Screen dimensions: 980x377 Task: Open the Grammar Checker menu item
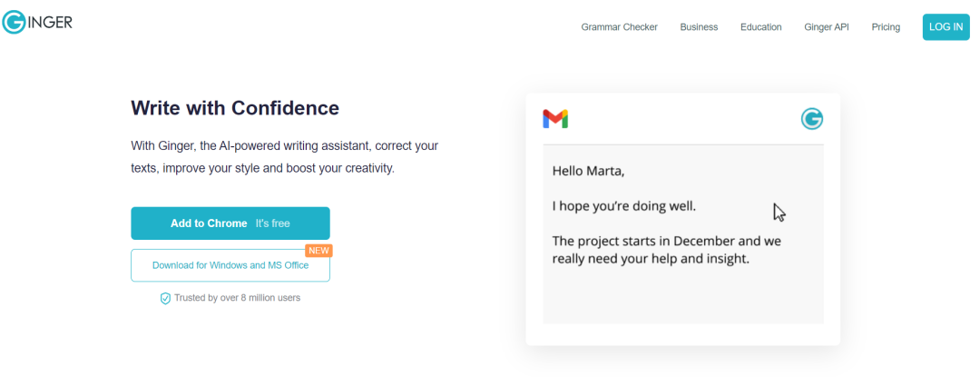click(x=619, y=27)
